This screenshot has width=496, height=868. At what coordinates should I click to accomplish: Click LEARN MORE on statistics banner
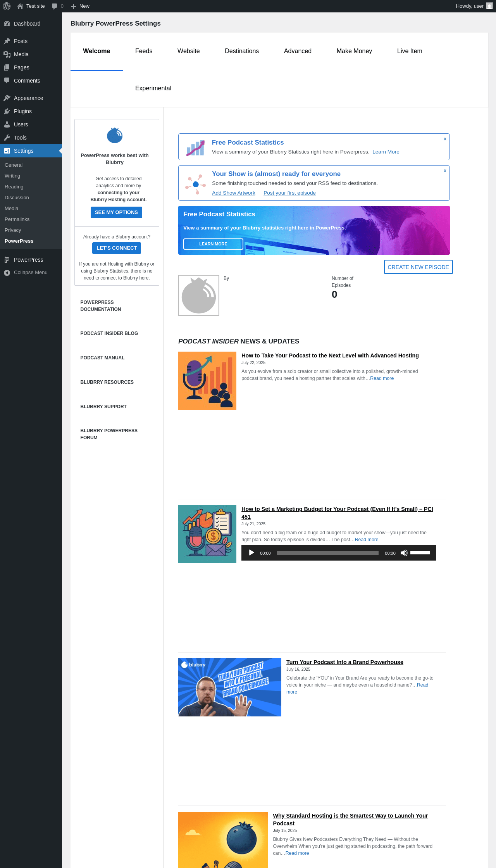click(x=213, y=244)
